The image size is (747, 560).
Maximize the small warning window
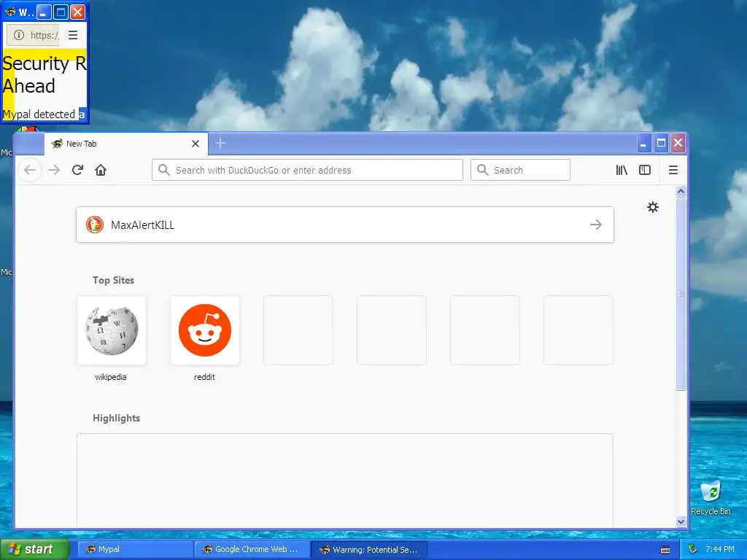click(x=61, y=12)
